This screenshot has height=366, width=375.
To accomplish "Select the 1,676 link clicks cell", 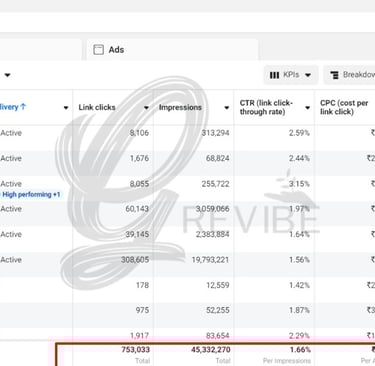I will click(x=139, y=158).
